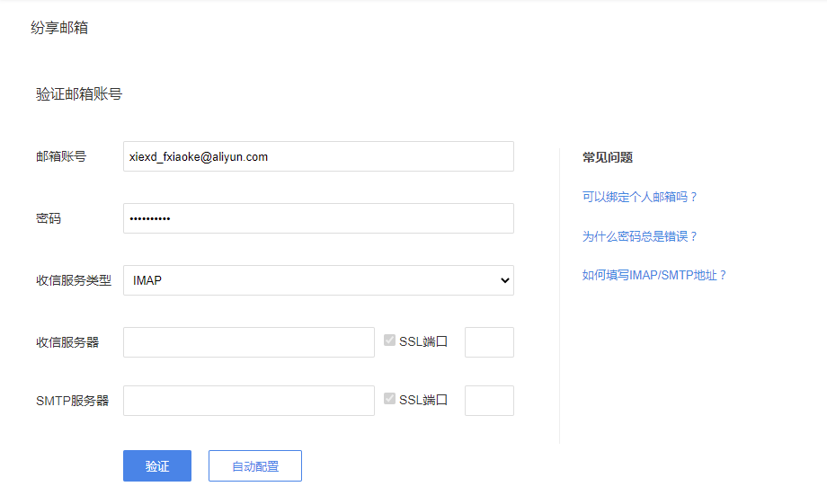The image size is (827, 504).
Task: Click the SMTP服务器 address field
Action: point(249,401)
